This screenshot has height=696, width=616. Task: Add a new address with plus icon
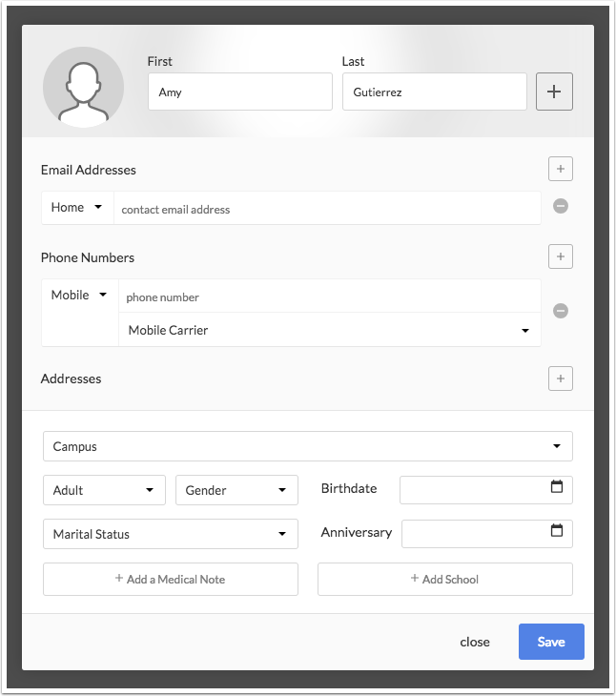(560, 379)
